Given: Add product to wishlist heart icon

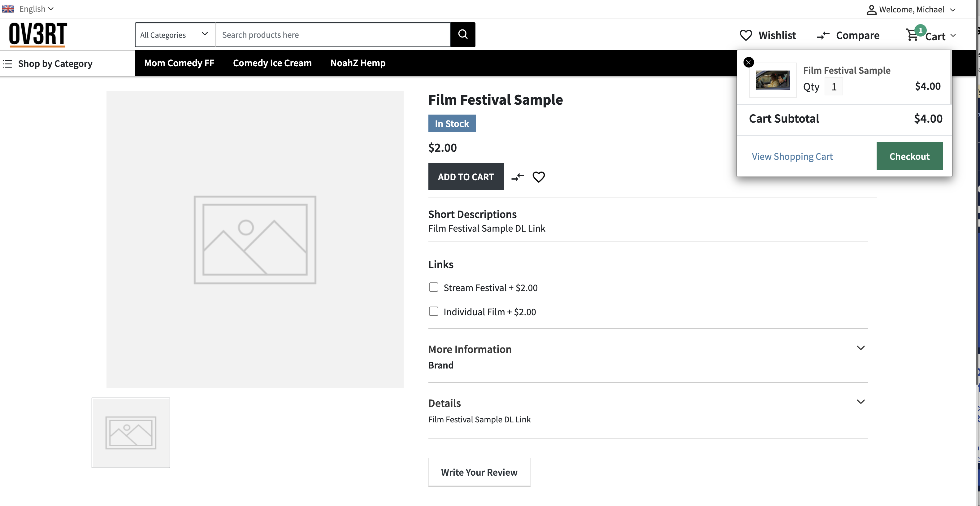Looking at the screenshot, I should [538, 177].
